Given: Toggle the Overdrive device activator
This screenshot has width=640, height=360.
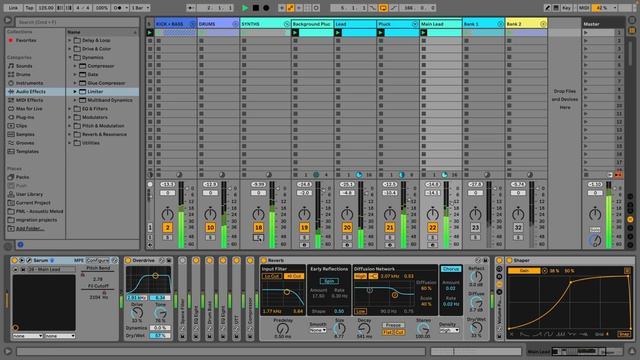Looking at the screenshot, I should click(x=128, y=260).
